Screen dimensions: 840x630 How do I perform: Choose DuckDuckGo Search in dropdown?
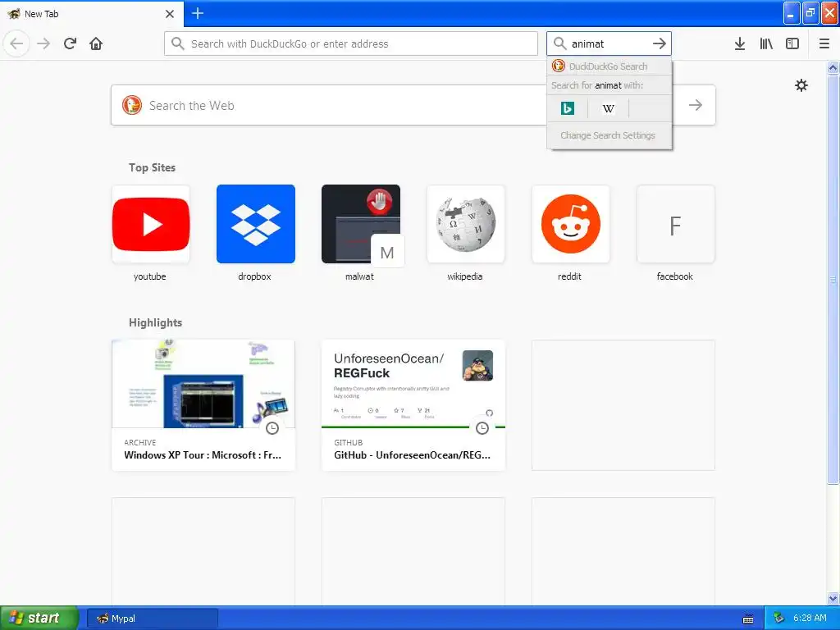click(x=609, y=66)
